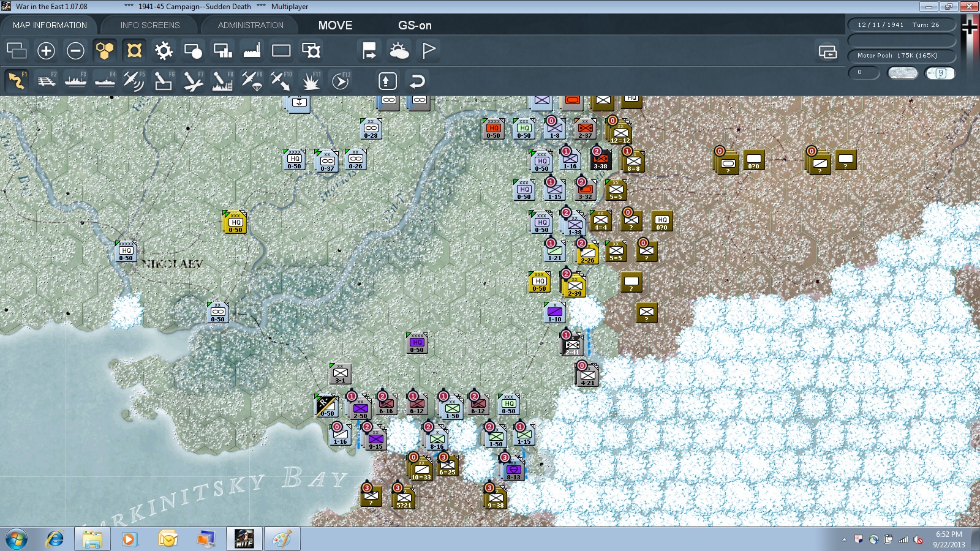Zoom in the map with plus icon
This screenshot has height=551, width=980.
click(46, 51)
